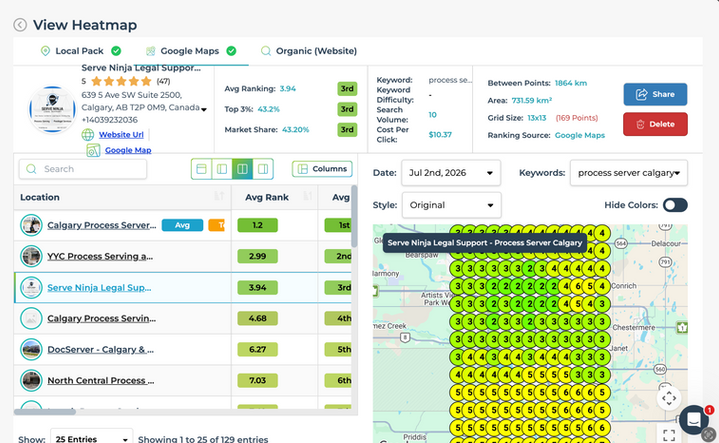Click the Avg tag on Calgary Process Server row
This screenshot has height=443, width=719.
(x=182, y=225)
